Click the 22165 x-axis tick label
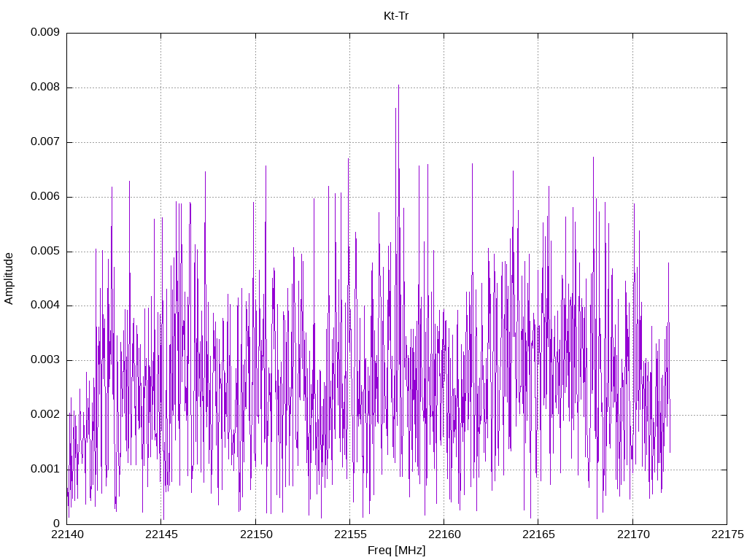Image resolution: width=747 pixels, height=560 pixels. (539, 534)
